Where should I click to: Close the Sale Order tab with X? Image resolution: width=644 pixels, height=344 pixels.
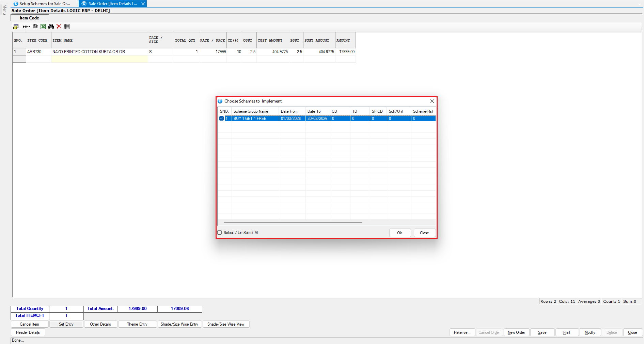[x=143, y=4]
